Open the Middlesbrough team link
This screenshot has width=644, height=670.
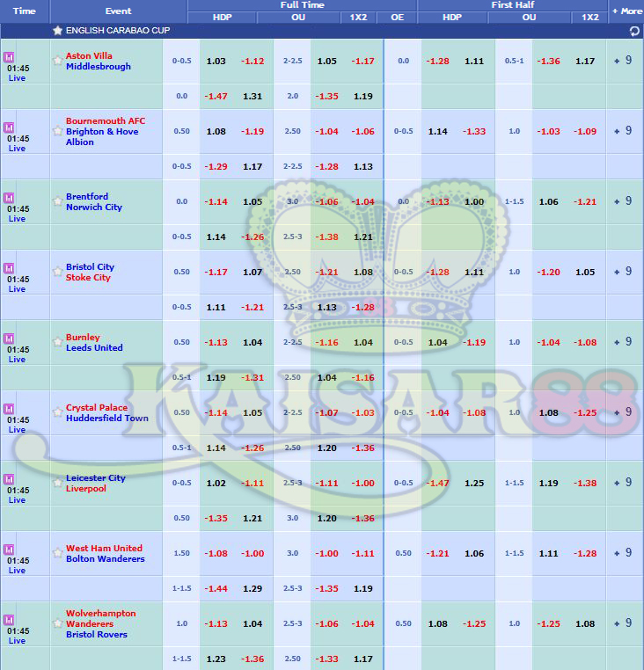[x=99, y=67]
